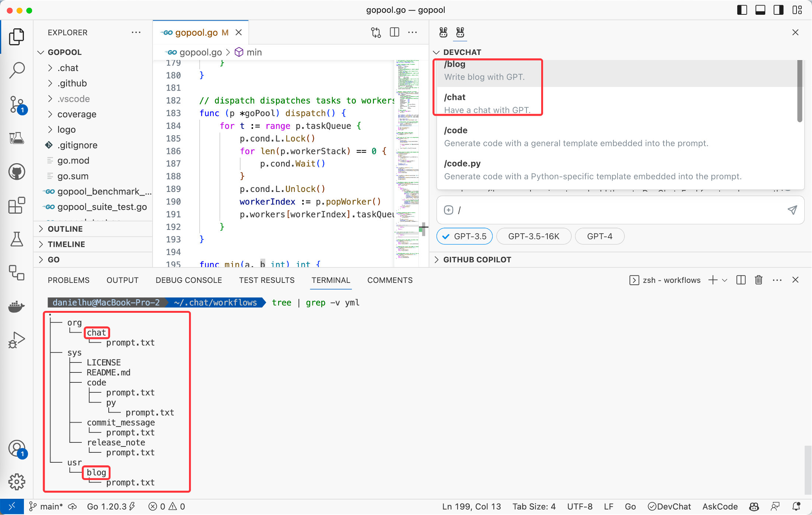This screenshot has height=515, width=812.
Task: Send the DevChat message with the paper plane icon
Action: [792, 210]
